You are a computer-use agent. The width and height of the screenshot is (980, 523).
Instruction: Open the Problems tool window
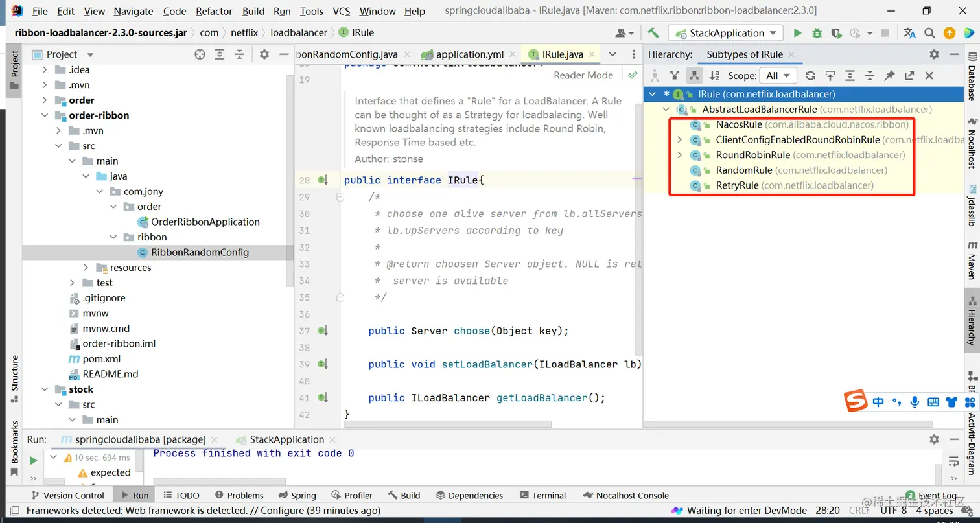[239, 496]
